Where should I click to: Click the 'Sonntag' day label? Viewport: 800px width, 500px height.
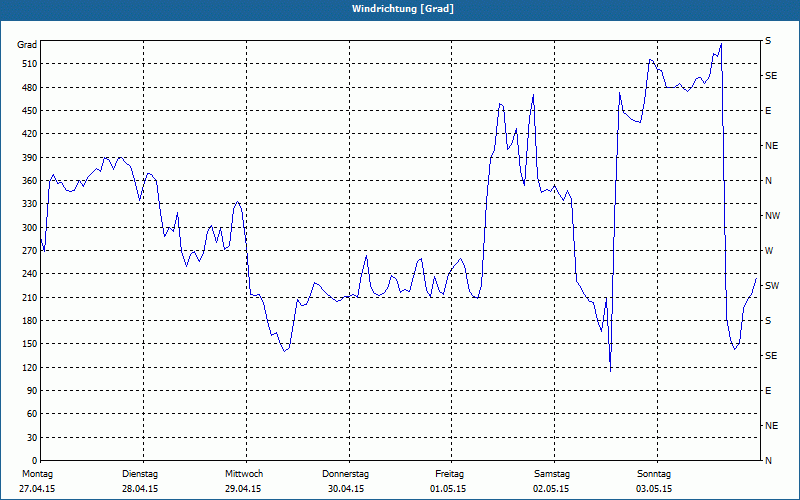pos(654,474)
